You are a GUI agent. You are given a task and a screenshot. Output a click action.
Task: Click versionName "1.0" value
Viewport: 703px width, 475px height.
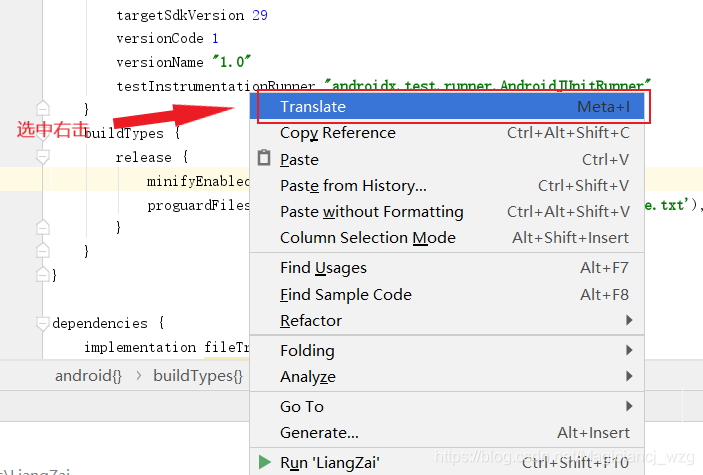pos(231,61)
